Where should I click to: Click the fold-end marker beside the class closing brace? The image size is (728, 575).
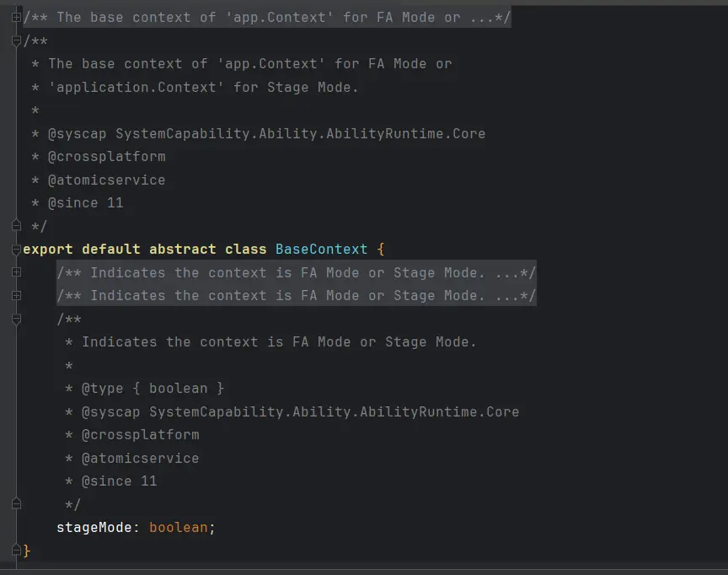tap(16, 551)
